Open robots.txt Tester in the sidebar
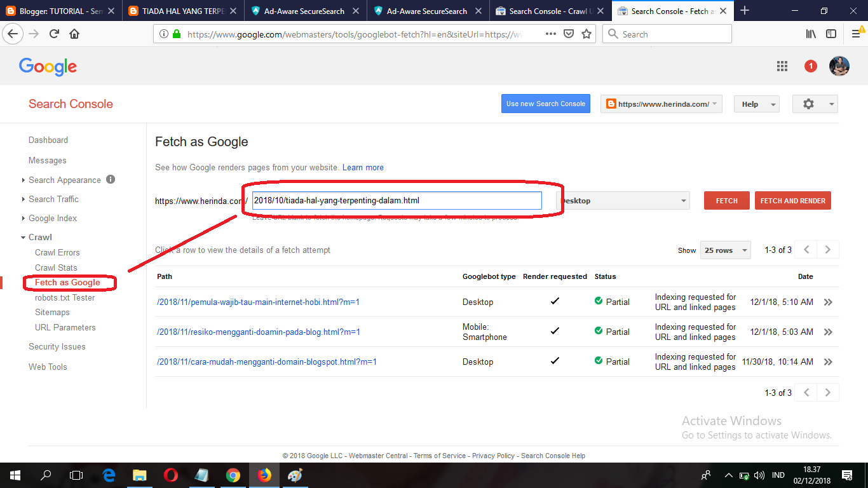The image size is (868, 488). coord(65,297)
